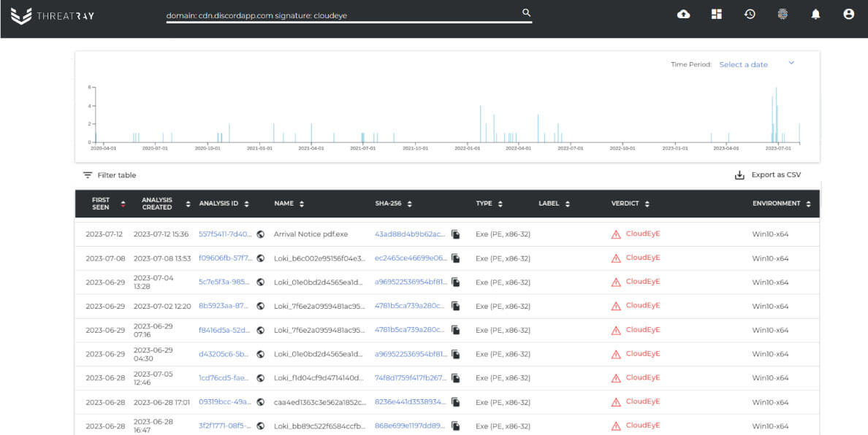Copy SHA-256 hash 8236e441d3538934
Image resolution: width=868 pixels, height=435 pixels.
(456, 402)
